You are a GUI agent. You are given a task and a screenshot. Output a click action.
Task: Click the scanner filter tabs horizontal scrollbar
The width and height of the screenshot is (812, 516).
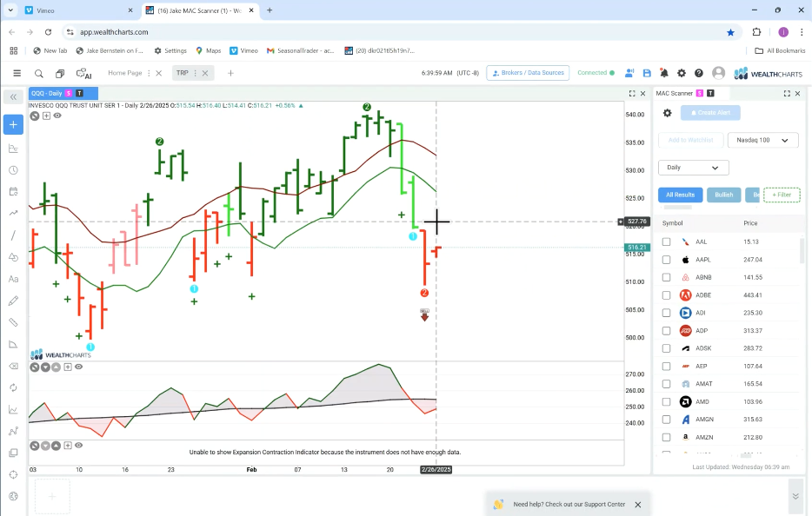pos(678,208)
